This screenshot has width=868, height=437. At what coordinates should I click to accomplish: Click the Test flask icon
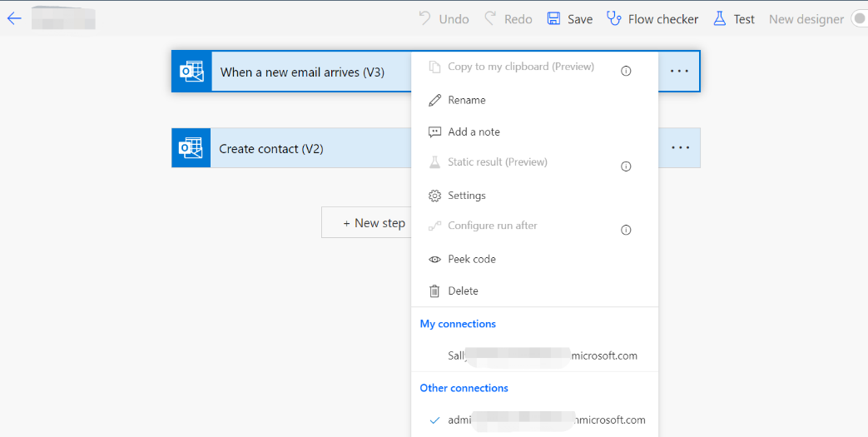(x=720, y=18)
